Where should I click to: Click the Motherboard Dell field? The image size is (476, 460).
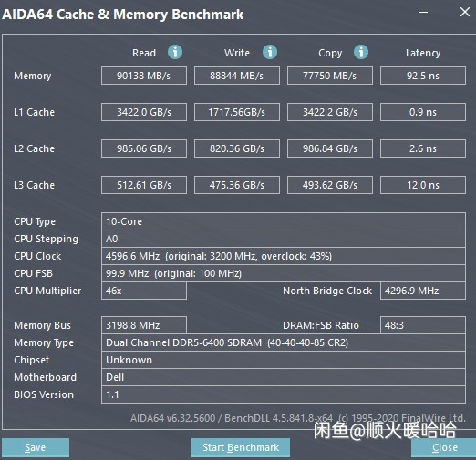click(284, 377)
